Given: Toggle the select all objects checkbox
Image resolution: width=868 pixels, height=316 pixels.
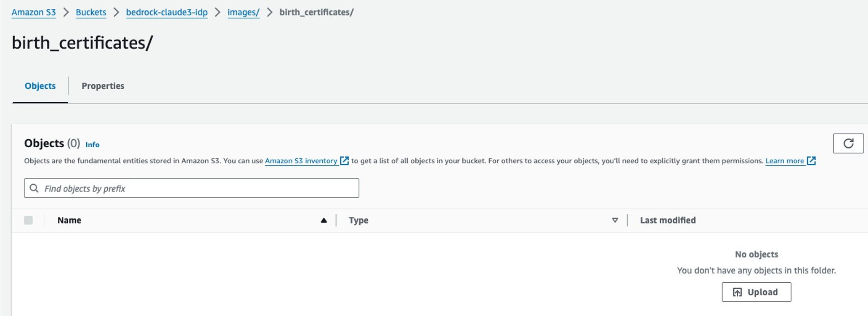Looking at the screenshot, I should pos(28,220).
